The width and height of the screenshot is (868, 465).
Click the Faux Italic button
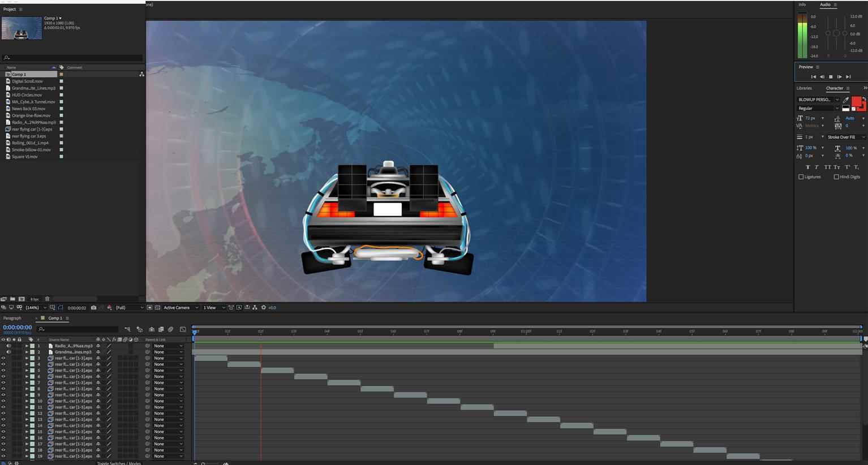click(x=817, y=167)
